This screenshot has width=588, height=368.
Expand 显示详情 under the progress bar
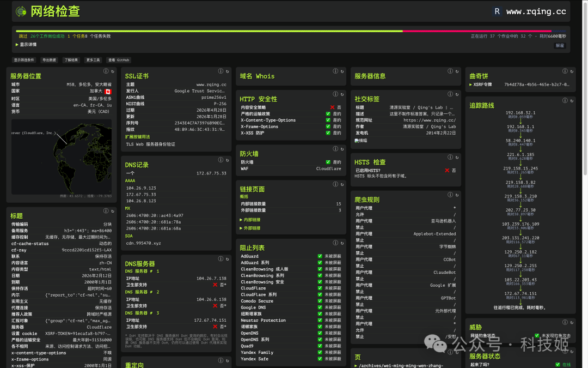tap(26, 45)
